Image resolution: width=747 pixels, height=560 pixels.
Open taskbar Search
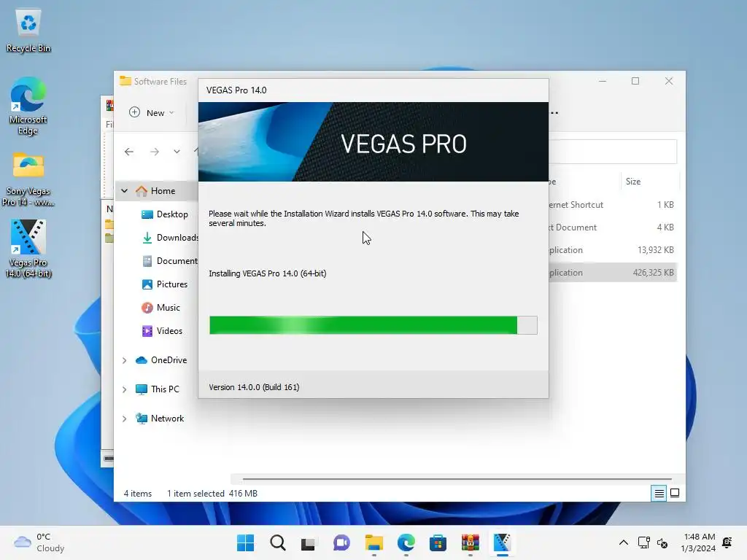tap(278, 542)
